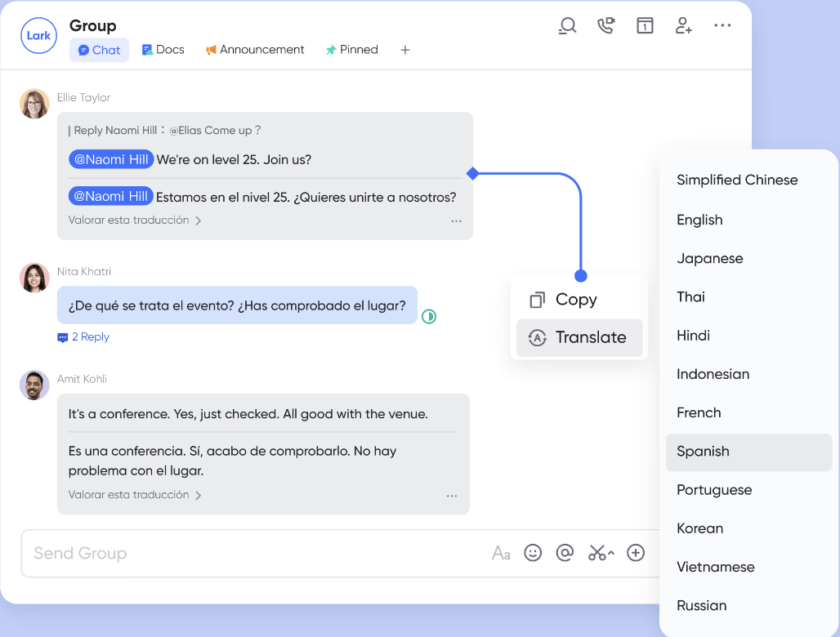Image resolution: width=840 pixels, height=637 pixels.
Task: Select Nita Khatri's Spanish question message
Action: click(237, 305)
